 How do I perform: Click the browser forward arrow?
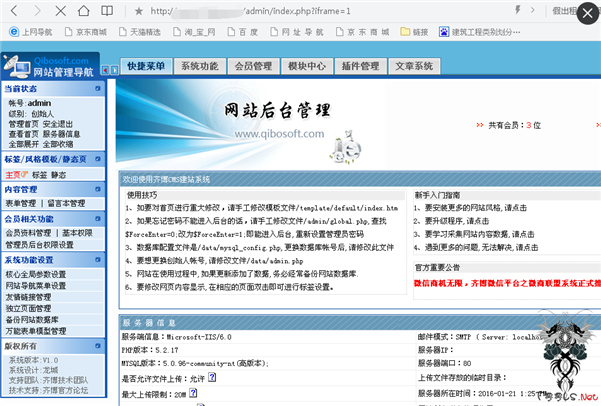pos(36,11)
